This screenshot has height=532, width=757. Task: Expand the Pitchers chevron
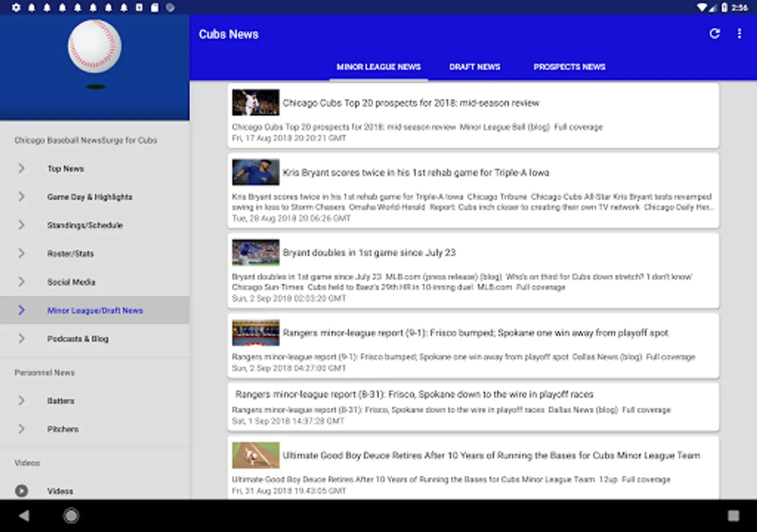(22, 429)
